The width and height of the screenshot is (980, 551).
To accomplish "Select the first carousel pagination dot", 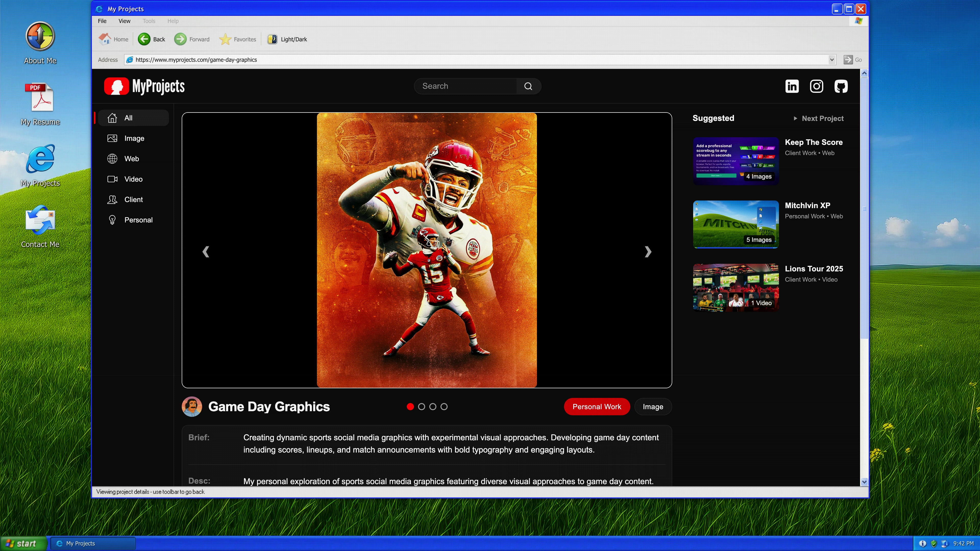I will click(x=410, y=407).
